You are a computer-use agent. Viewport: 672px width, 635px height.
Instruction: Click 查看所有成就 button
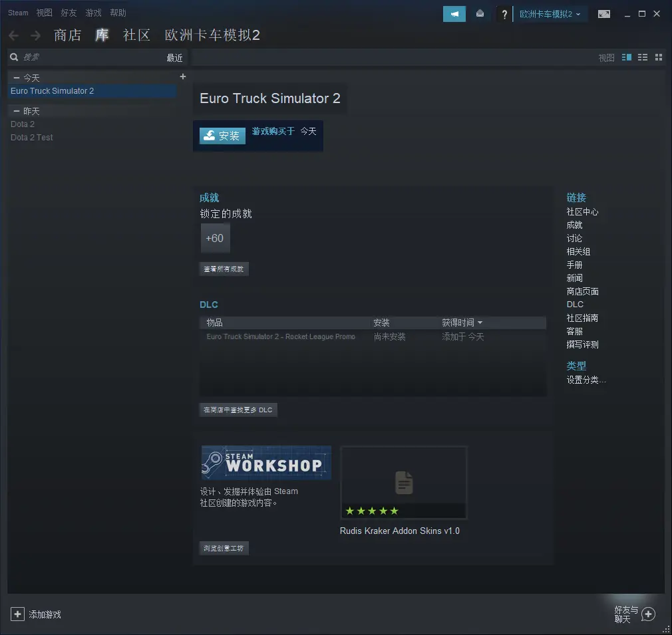click(x=224, y=269)
